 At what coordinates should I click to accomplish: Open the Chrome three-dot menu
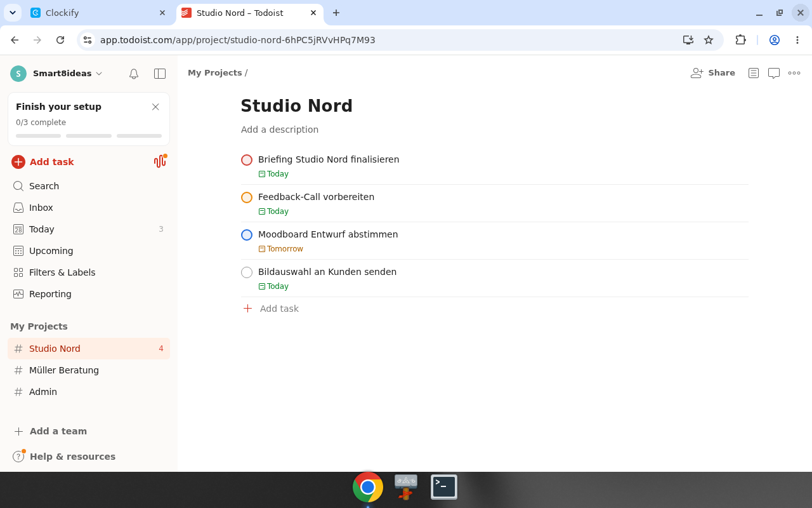tap(797, 40)
